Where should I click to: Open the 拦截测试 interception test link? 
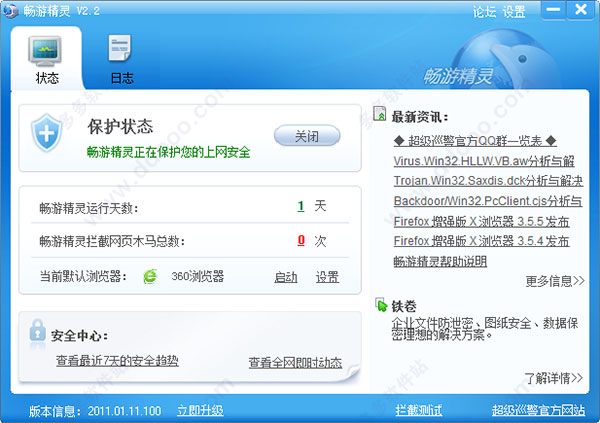point(419,410)
